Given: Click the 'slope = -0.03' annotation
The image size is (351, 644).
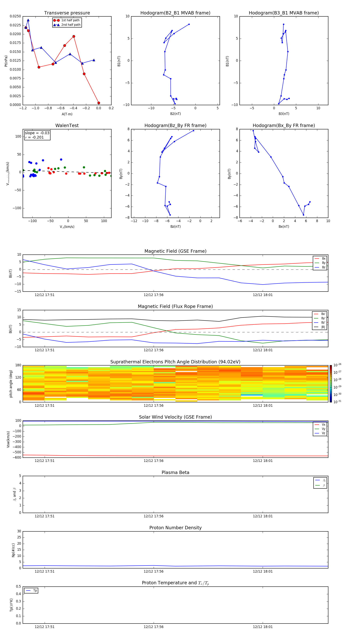Looking at the screenshot, I should coord(37,133).
